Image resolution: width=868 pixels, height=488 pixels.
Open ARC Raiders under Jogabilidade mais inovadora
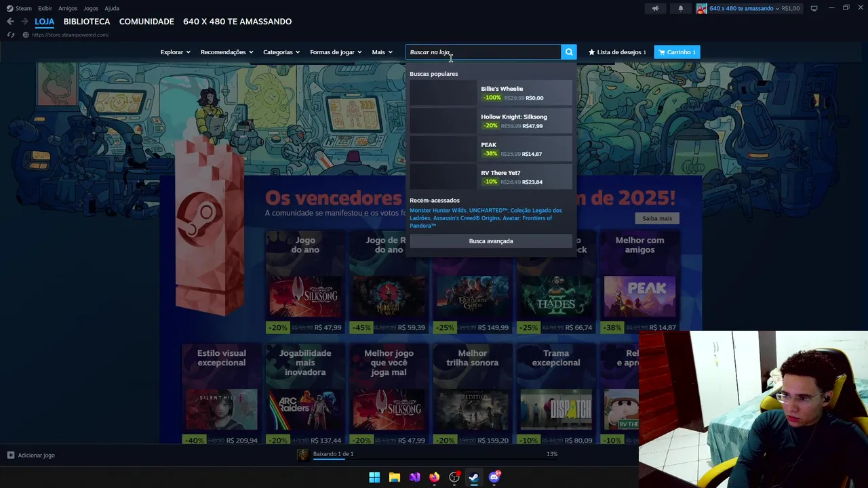click(305, 409)
